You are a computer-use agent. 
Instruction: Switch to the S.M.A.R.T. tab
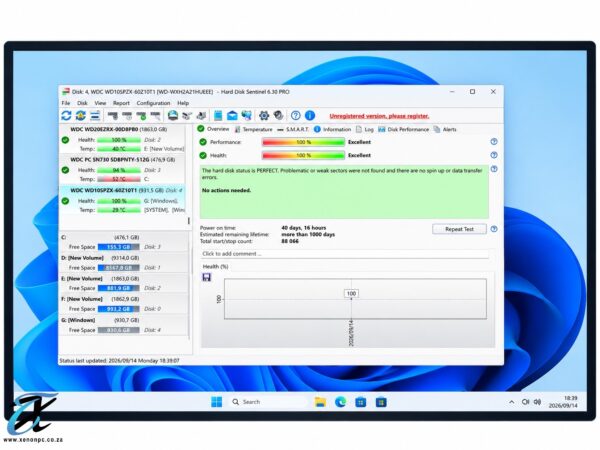coord(293,129)
